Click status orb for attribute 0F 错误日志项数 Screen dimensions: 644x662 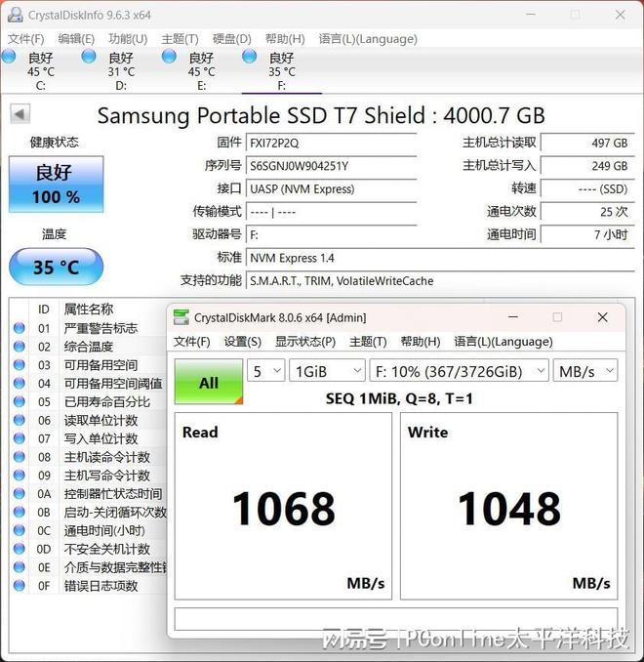(x=20, y=586)
